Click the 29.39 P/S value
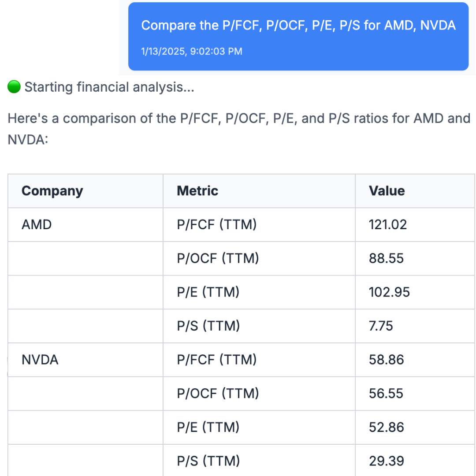476x476 pixels. pyautogui.click(x=386, y=461)
